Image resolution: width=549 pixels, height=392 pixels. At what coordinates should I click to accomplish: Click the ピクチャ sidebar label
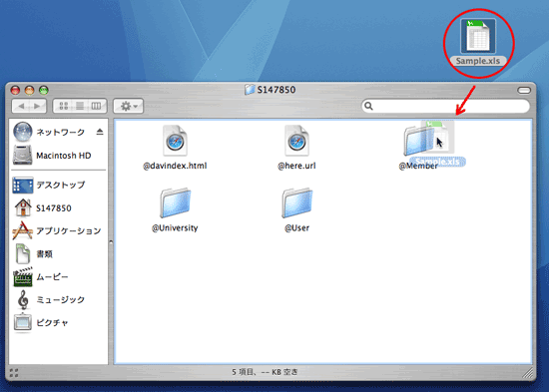tap(52, 322)
